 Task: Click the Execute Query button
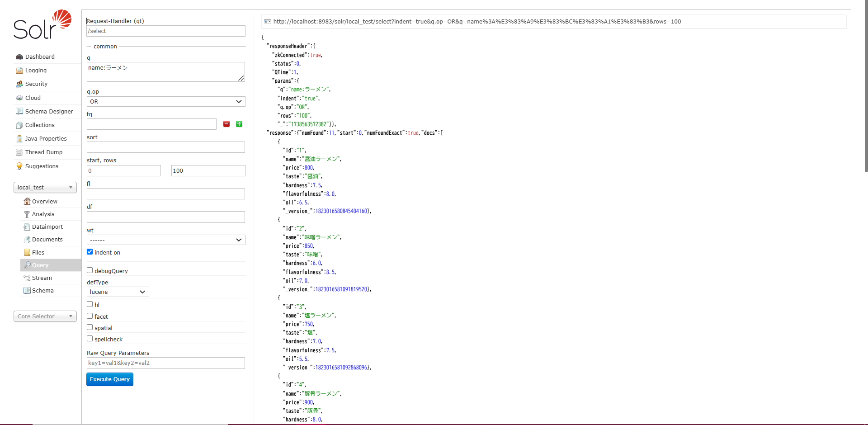point(110,379)
